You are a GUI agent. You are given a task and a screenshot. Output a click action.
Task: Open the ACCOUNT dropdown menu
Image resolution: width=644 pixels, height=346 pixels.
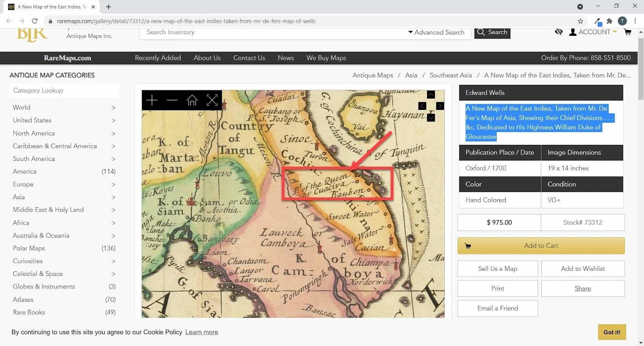coord(593,32)
